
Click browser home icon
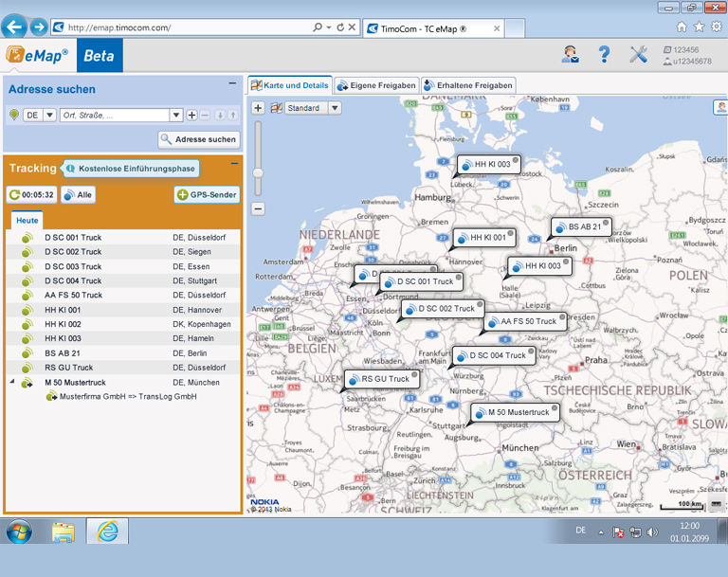click(682, 27)
